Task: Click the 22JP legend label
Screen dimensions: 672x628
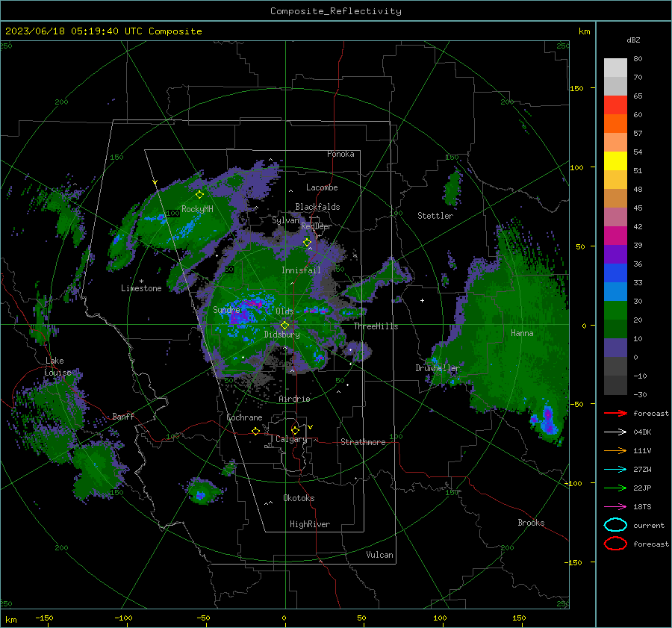Action: point(642,488)
